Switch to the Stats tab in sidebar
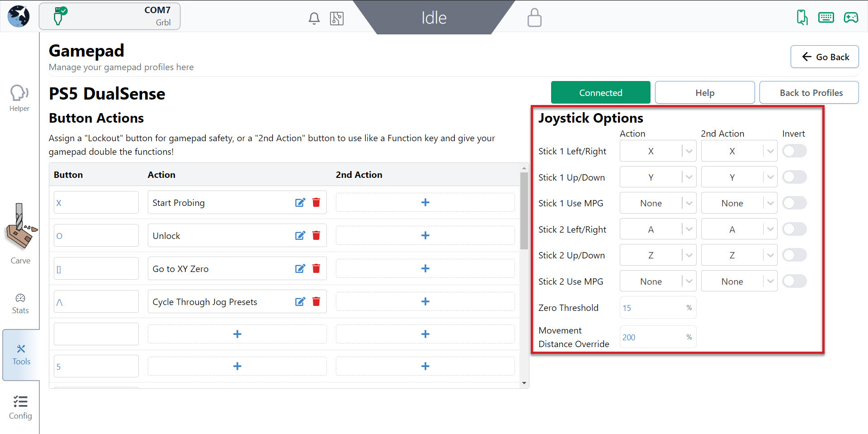 (x=20, y=304)
